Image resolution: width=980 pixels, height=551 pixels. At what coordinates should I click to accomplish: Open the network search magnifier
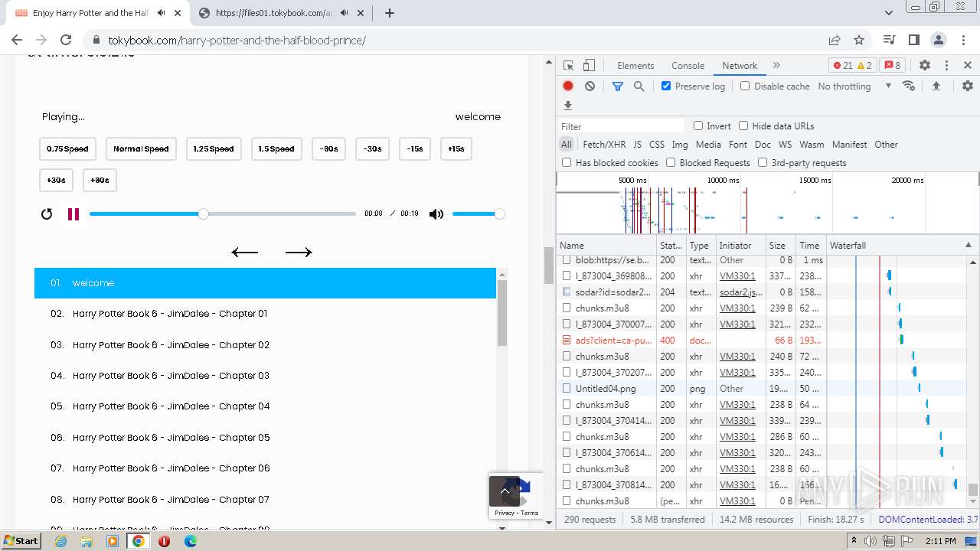[639, 86]
